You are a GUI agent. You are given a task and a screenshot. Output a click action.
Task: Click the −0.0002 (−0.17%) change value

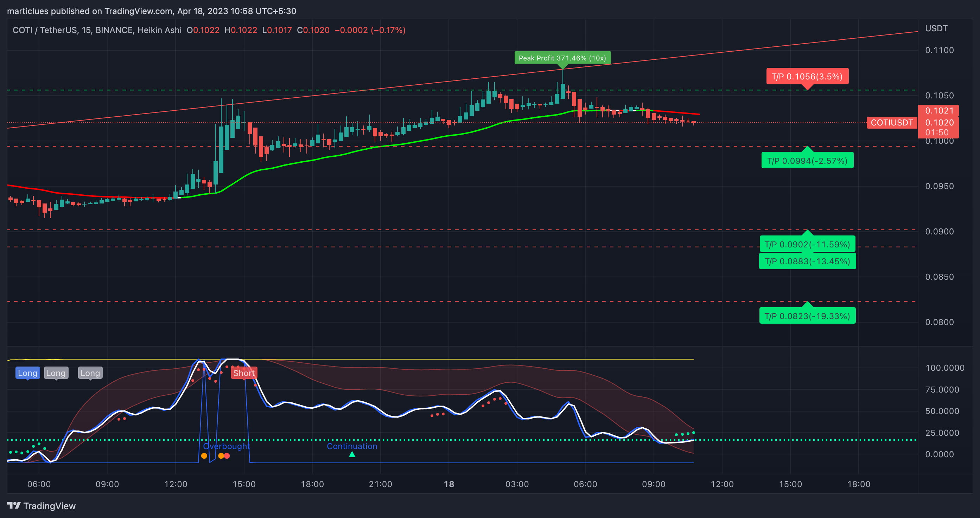click(370, 30)
